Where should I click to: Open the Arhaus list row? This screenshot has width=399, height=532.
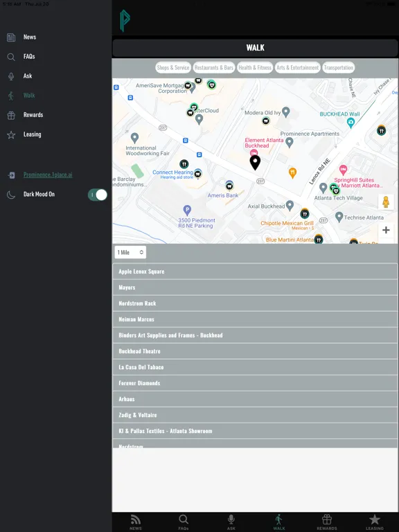255,399
